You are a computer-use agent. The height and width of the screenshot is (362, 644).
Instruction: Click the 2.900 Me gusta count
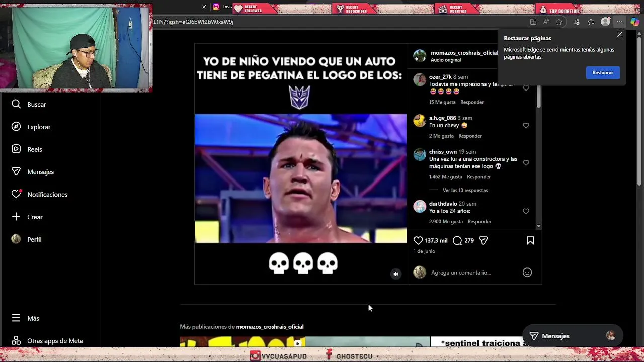[x=446, y=221]
